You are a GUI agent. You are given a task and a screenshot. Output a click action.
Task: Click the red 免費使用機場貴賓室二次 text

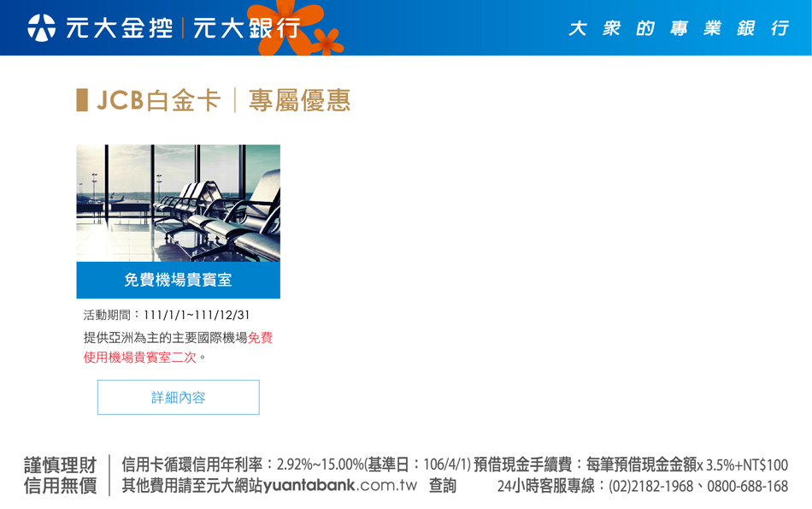[178, 348]
